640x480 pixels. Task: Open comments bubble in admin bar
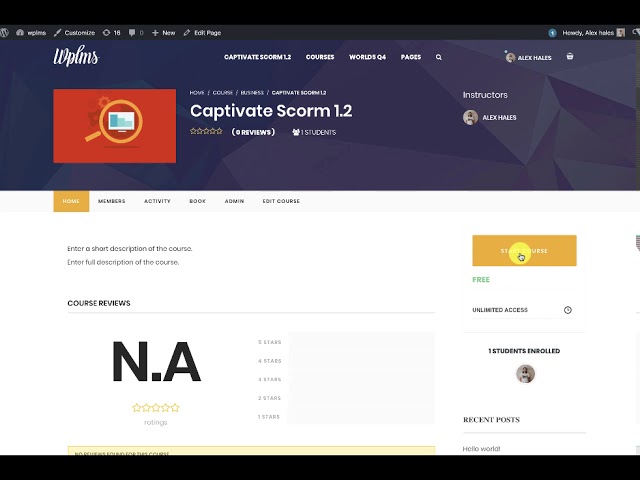pyautogui.click(x=136, y=33)
